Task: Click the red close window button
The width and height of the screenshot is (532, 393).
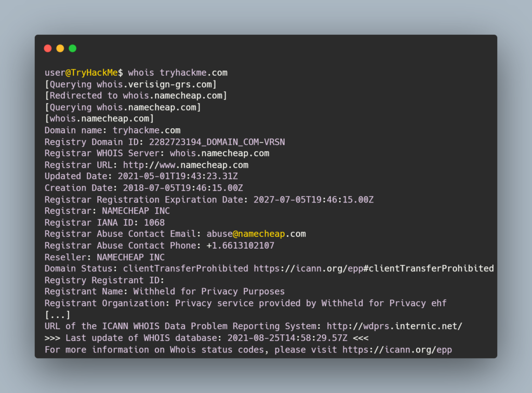Action: (48, 48)
